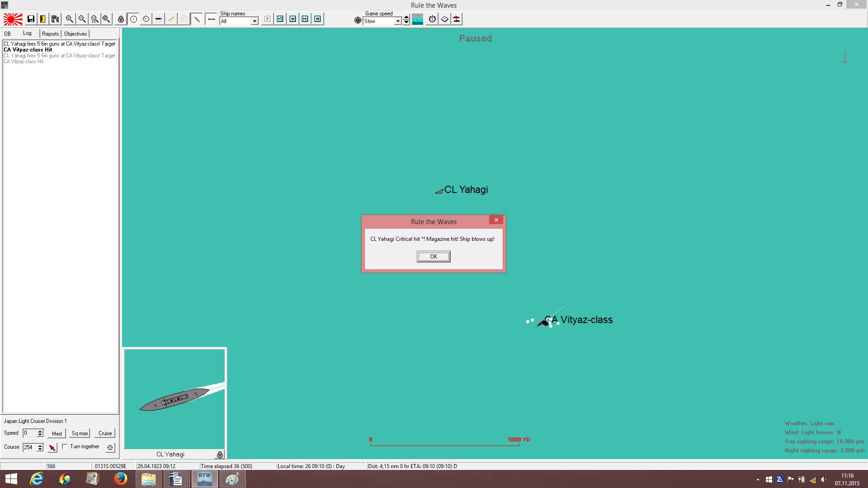Click the zoom out magnifier icon
The width and height of the screenshot is (868, 488).
coord(82,19)
